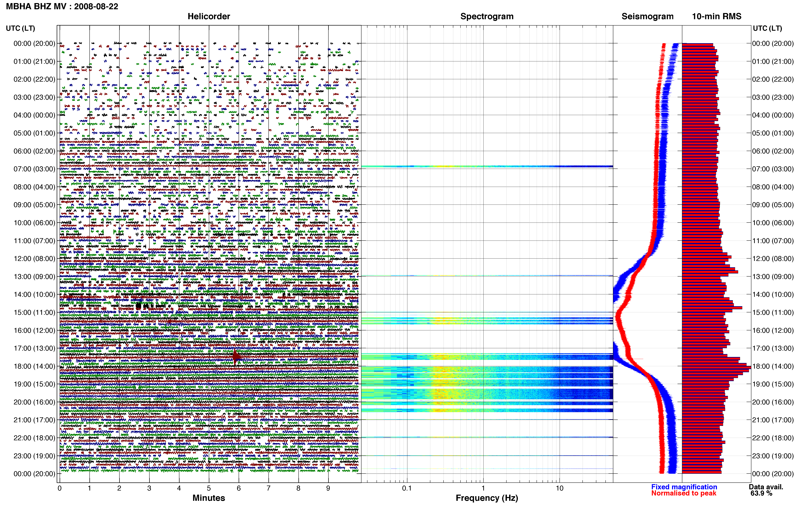Select the 'Spectrogram' panel heading
This screenshot has width=812, height=508.
pos(487,16)
